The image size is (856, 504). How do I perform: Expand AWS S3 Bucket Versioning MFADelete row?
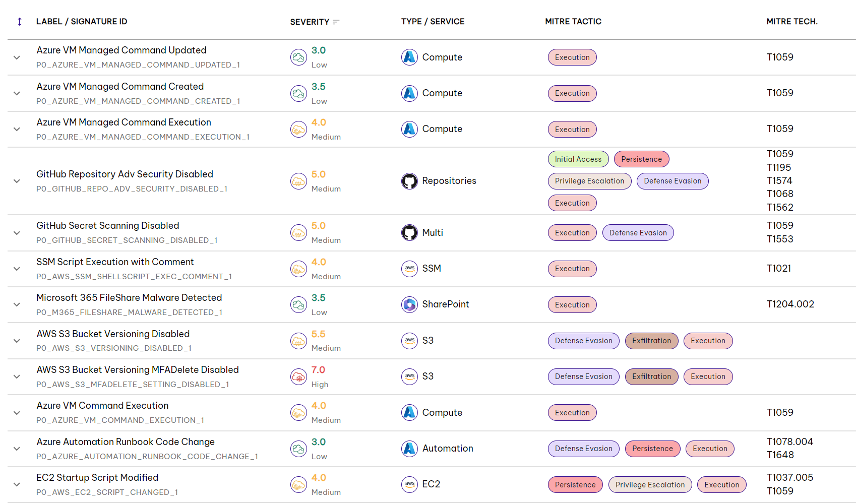[17, 376]
